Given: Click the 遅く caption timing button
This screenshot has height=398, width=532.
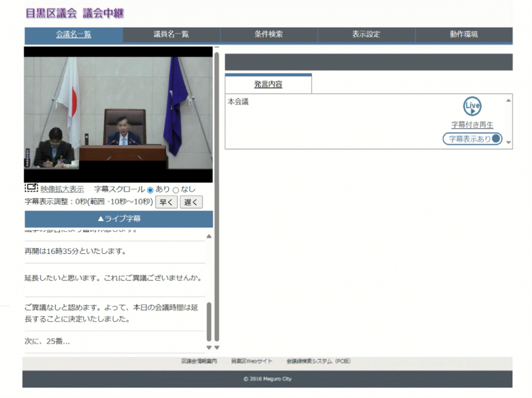Looking at the screenshot, I should 192,202.
